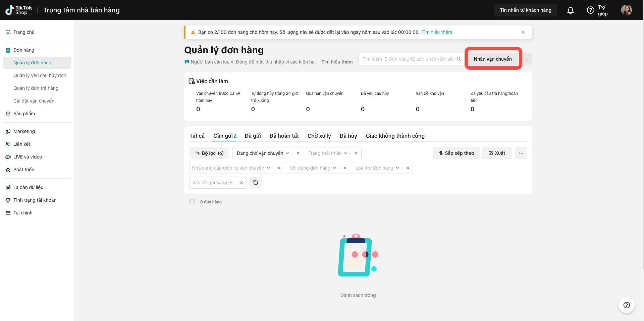Open the help question mark icon in header
This screenshot has height=321, width=644.
[590, 10]
